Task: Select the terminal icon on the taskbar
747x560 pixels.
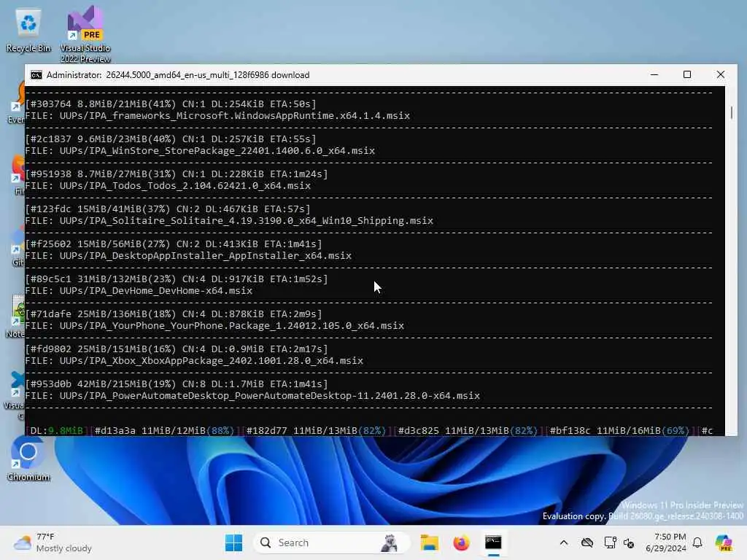Action: (493, 542)
